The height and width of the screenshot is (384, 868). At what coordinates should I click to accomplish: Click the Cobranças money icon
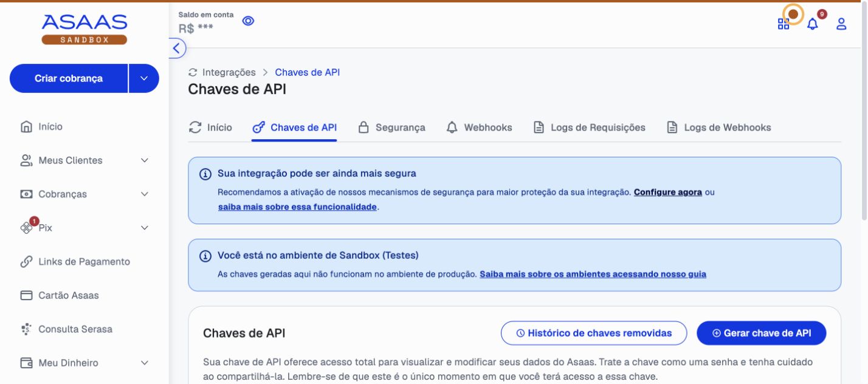tap(26, 194)
